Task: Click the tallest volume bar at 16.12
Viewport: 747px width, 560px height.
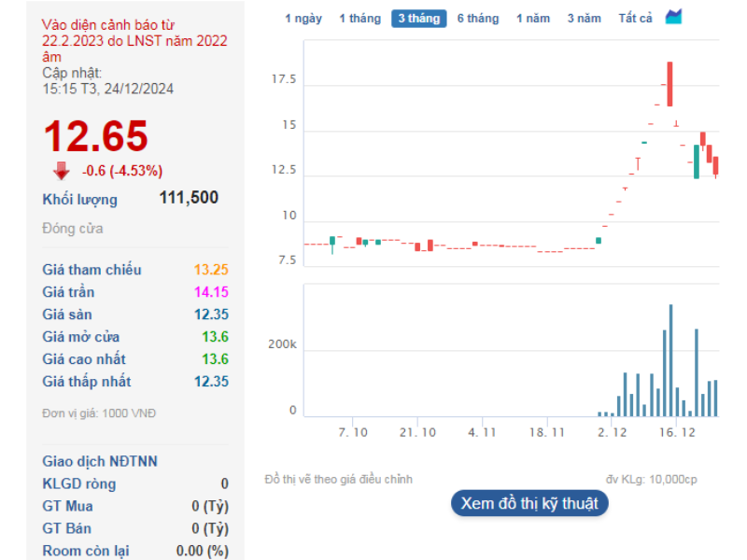Action: tap(670, 360)
